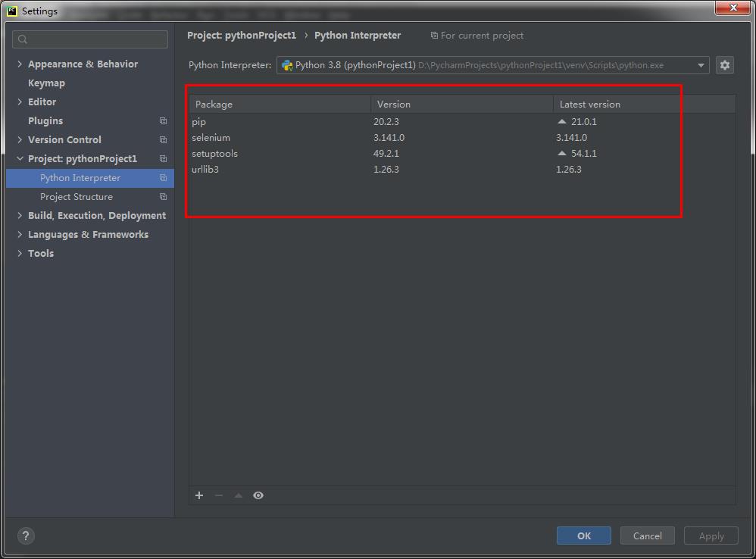
Task: Click the upgrade arrow next to setuptools 54.1.1
Action: tap(561, 153)
